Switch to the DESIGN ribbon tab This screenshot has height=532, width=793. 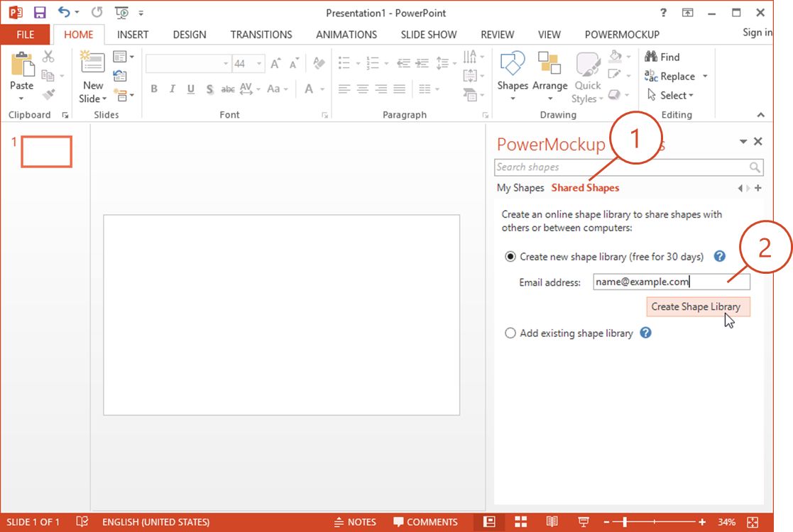(190, 34)
